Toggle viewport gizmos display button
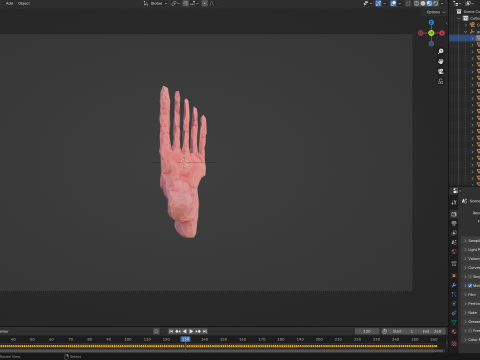The height and width of the screenshot is (360, 480). (378, 3)
